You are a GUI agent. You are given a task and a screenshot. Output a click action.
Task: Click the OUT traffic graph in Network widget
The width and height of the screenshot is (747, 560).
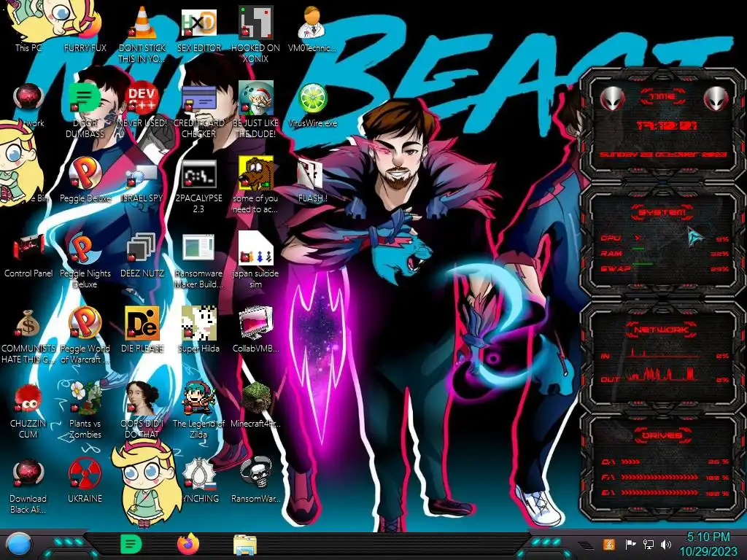coord(662,374)
